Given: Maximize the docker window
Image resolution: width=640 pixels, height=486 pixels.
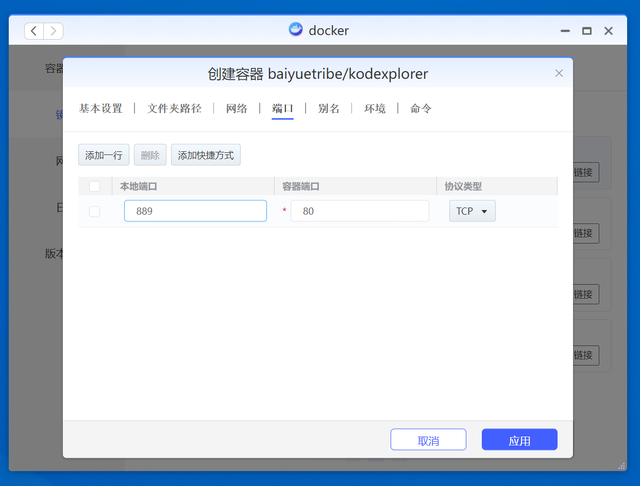Looking at the screenshot, I should click(x=587, y=31).
